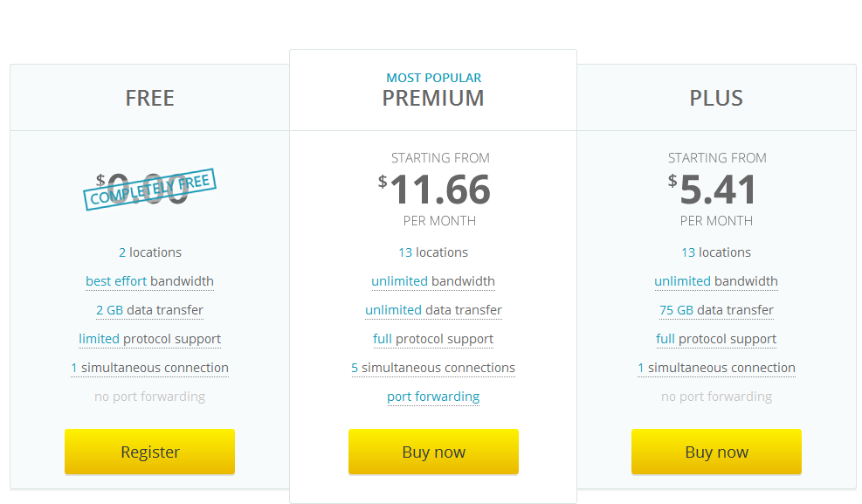Click Premium's unlimited bandwidth link
This screenshot has height=504, width=862.
click(x=433, y=281)
